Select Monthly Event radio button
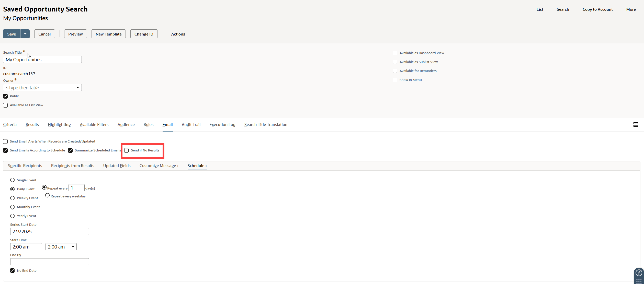The image size is (644, 284). [x=12, y=207]
